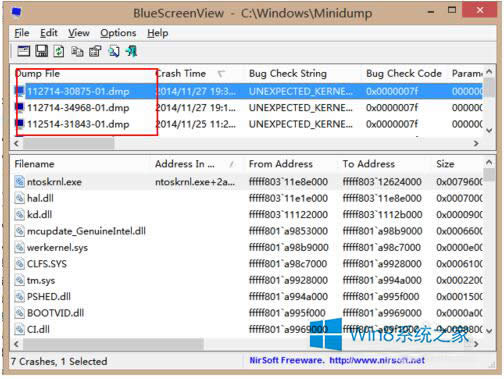Open the Properties toolbar icon
Viewport: 504px width, 379px height.
pos(95,51)
